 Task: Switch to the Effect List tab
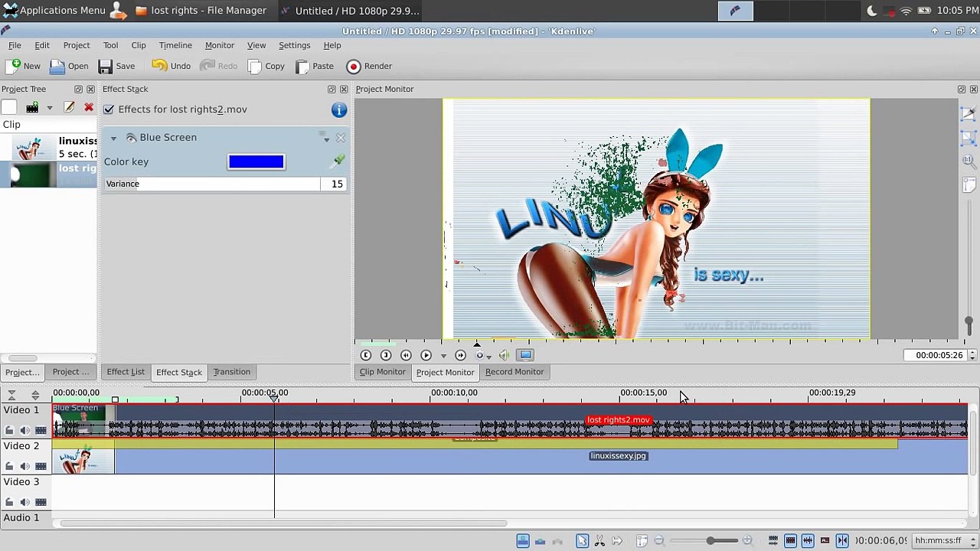[126, 372]
